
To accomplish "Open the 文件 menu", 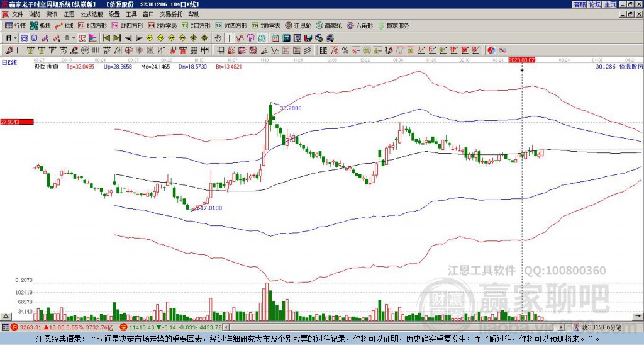I will [18, 14].
